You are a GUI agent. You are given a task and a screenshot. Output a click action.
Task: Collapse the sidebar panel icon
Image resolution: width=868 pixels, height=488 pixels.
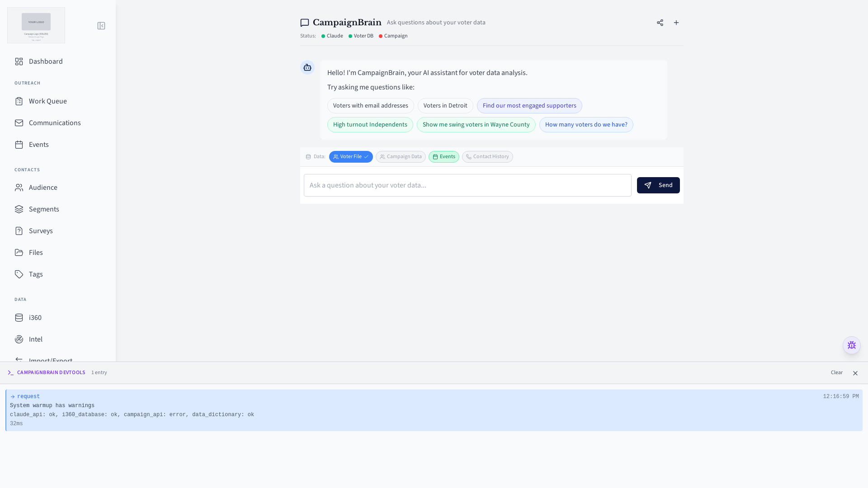tap(101, 26)
